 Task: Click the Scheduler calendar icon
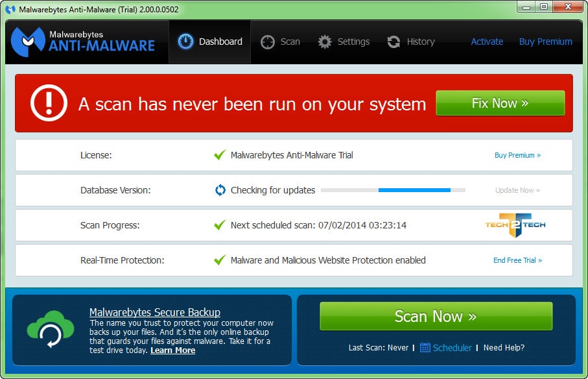click(x=425, y=347)
